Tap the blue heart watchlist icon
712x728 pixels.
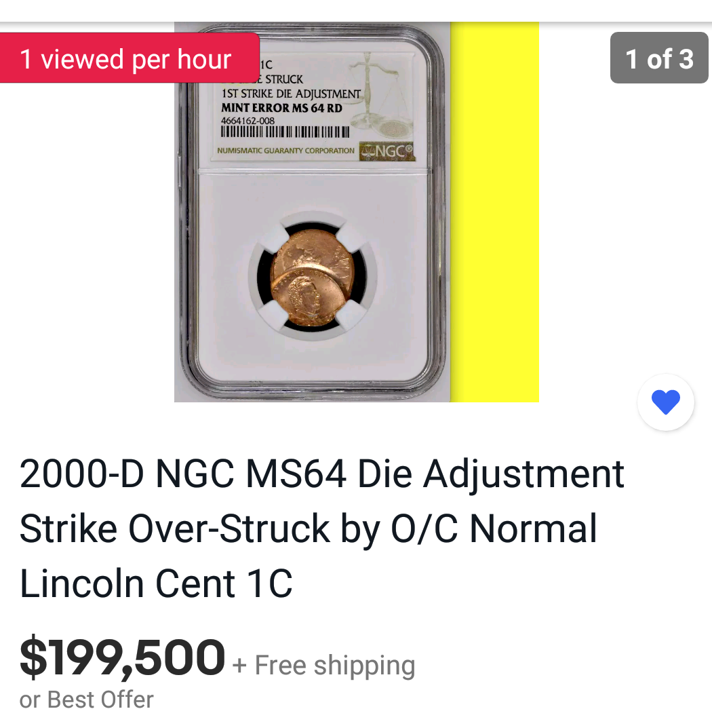tap(666, 402)
